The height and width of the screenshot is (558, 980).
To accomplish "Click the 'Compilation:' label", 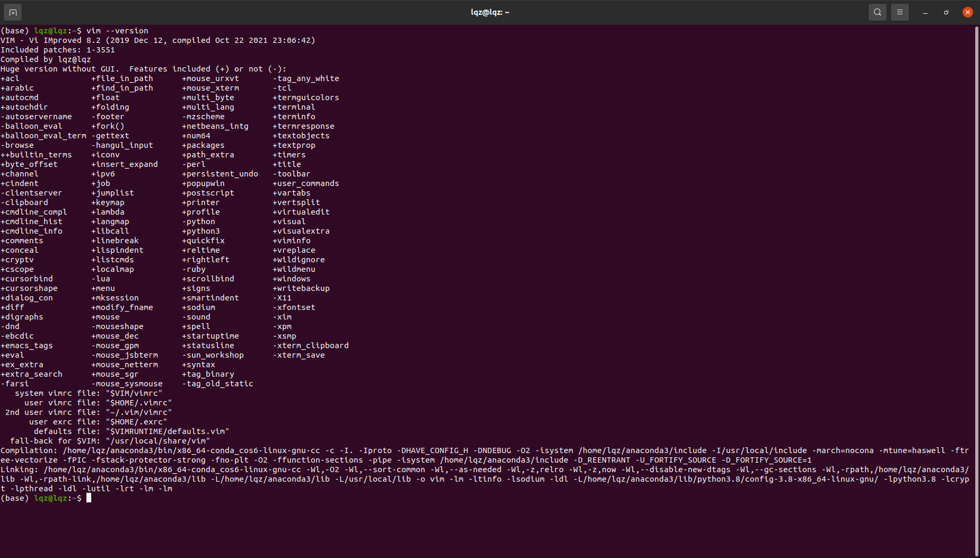I will click(29, 450).
